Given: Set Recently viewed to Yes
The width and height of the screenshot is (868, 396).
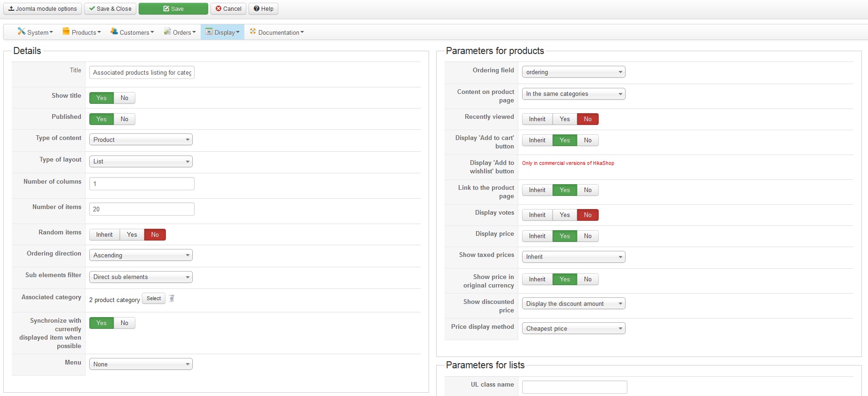Looking at the screenshot, I should 565,119.
